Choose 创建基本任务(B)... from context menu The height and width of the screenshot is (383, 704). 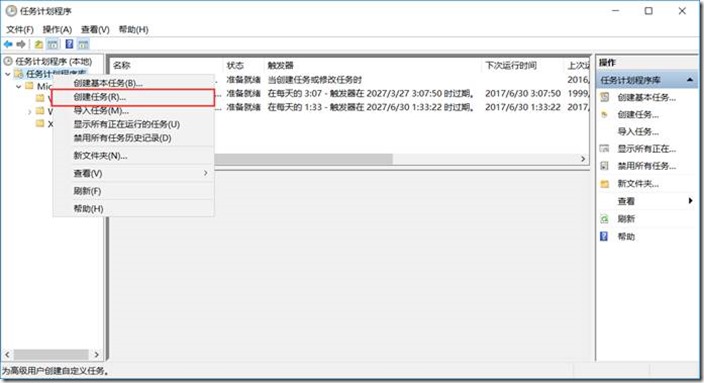pos(133,83)
